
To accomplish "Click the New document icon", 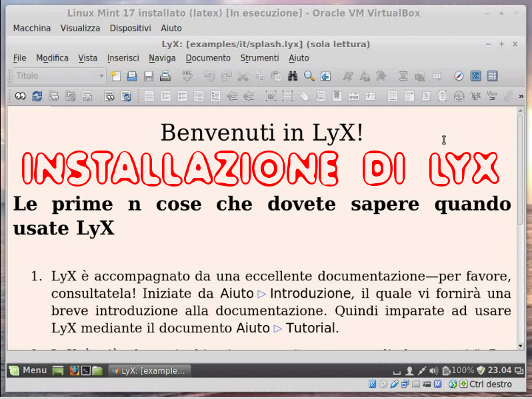I will [115, 76].
